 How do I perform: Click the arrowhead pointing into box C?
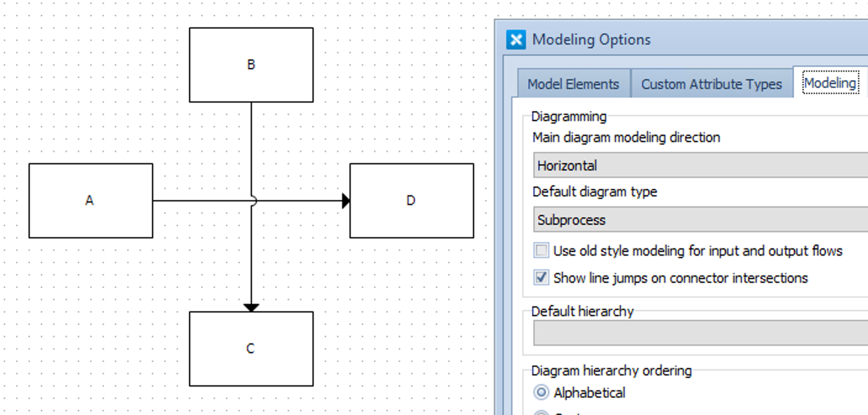[x=251, y=307]
